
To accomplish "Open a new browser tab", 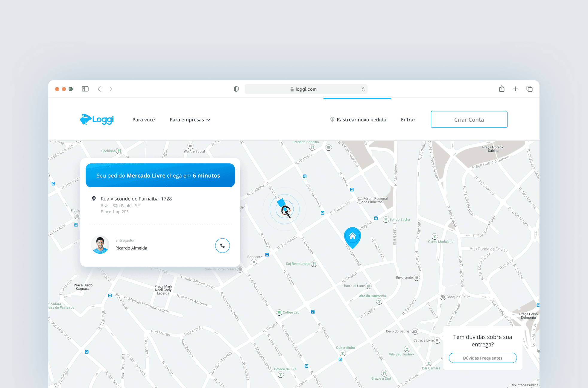I will [516, 89].
